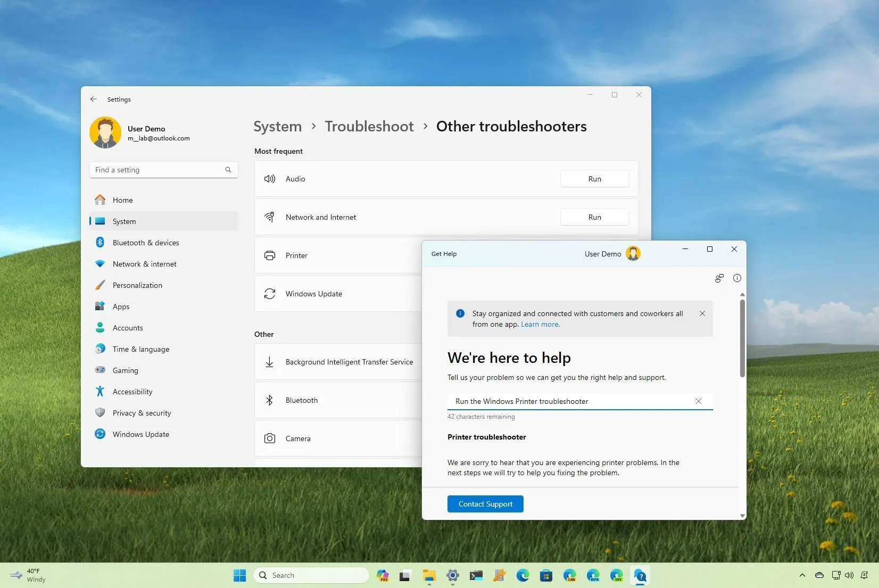The image size is (879, 588).
Task: Focus the Find a setting search box
Action: 164,170
